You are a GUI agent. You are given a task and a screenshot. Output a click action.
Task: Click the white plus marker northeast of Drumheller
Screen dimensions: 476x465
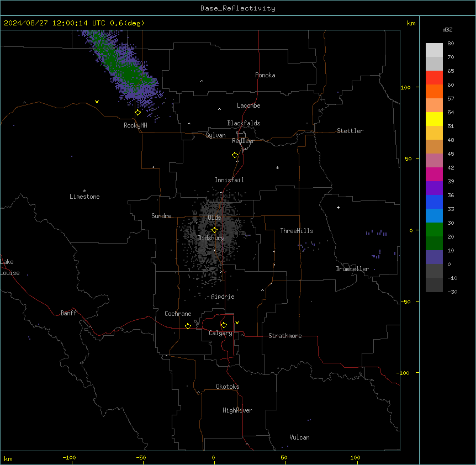pyautogui.click(x=338, y=207)
